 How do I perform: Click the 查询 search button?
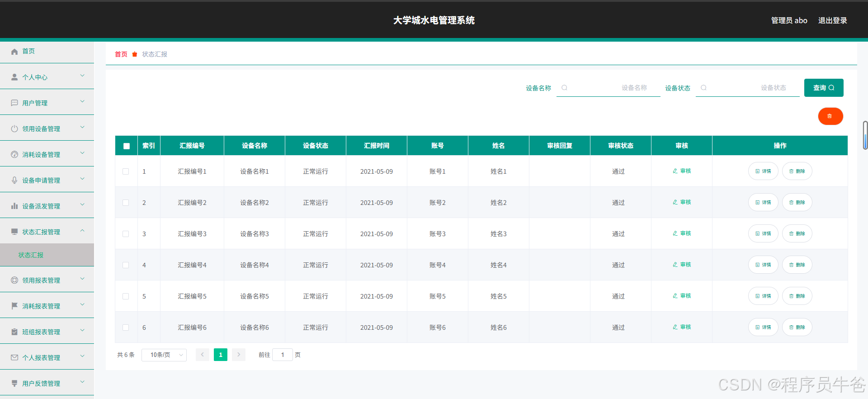point(824,88)
